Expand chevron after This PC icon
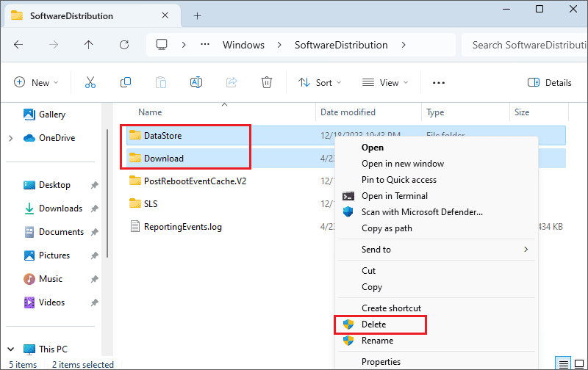 pos(184,45)
